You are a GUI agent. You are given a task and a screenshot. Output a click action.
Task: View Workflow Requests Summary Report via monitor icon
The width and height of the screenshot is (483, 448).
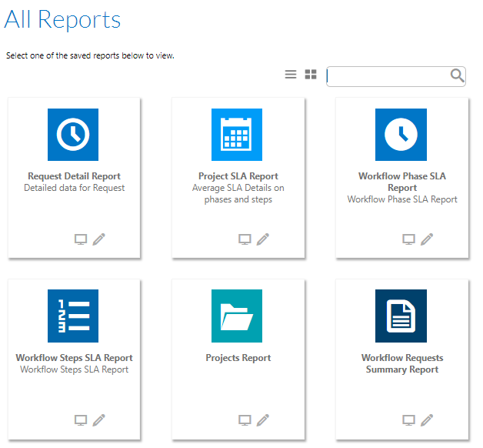[408, 420]
